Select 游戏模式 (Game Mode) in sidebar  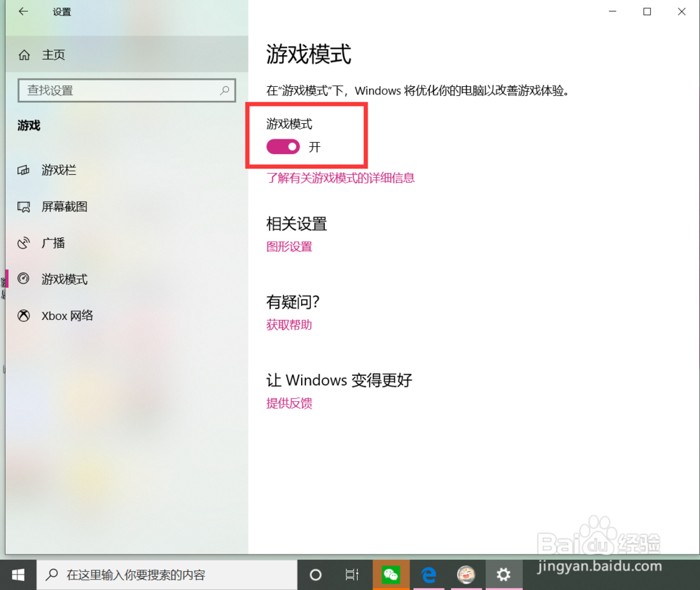click(x=64, y=279)
